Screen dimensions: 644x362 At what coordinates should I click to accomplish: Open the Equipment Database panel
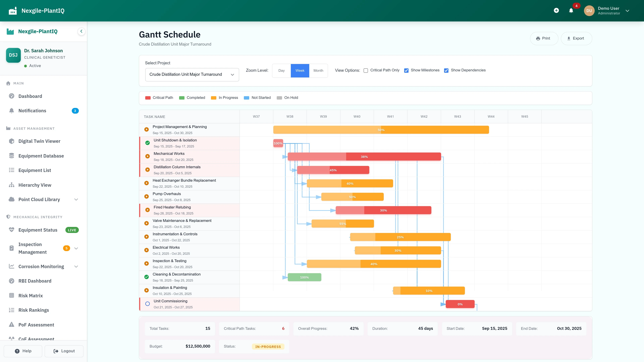(41, 156)
